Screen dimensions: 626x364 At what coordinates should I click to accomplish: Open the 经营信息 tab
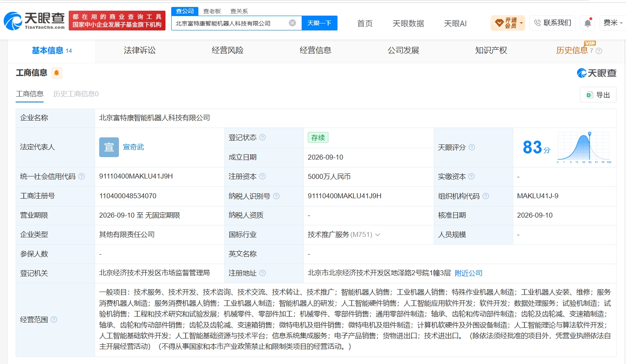click(315, 51)
